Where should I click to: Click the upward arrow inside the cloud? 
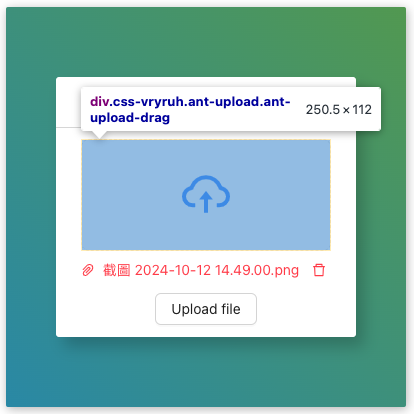[x=206, y=202]
